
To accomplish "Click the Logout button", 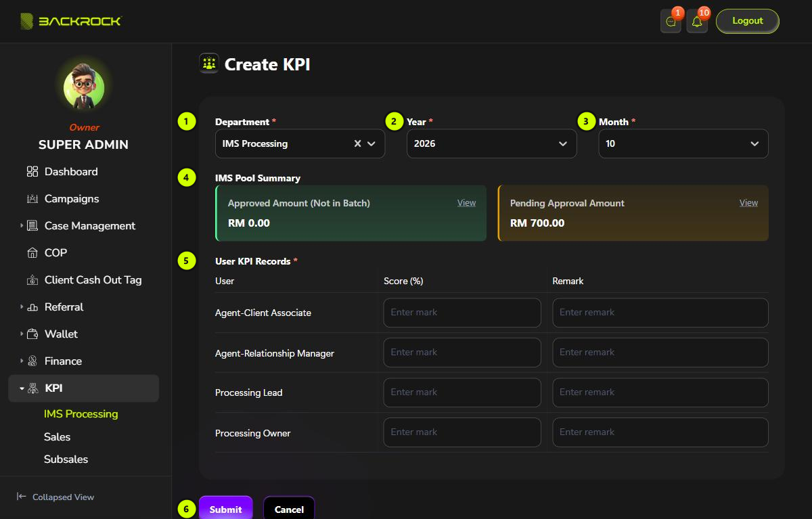I will (748, 21).
